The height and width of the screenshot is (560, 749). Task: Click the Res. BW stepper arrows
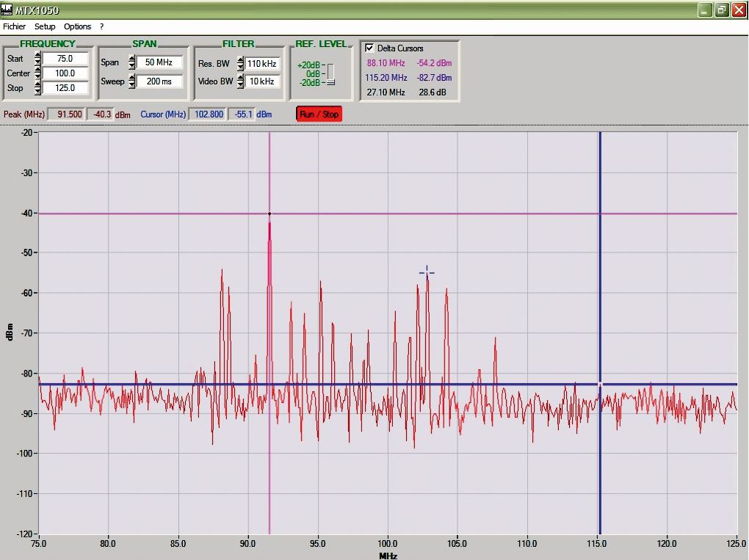coord(240,64)
